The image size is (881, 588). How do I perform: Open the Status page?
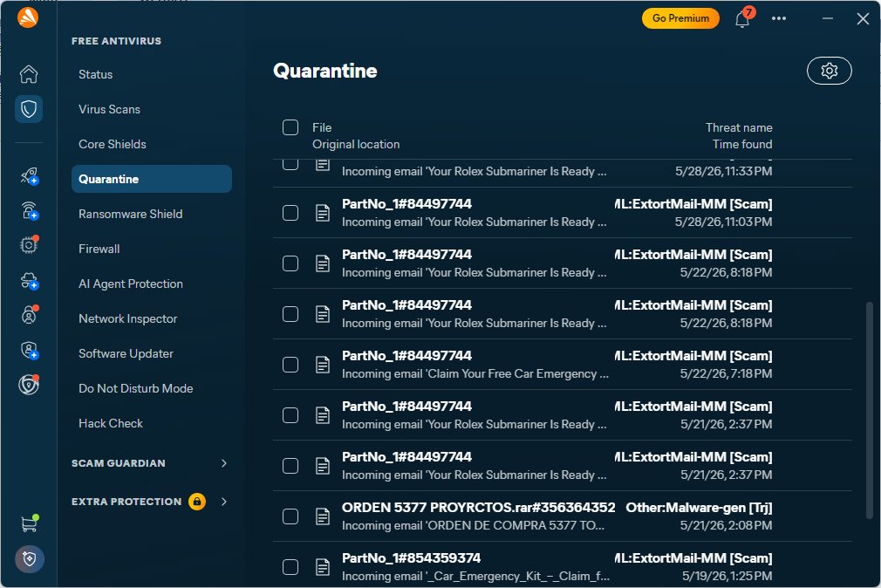coord(152,74)
